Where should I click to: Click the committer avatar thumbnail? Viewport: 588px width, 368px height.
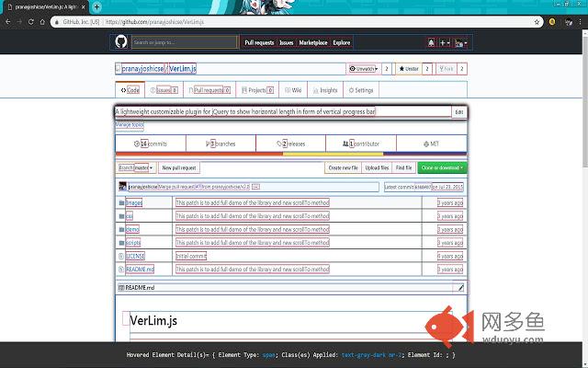point(122,186)
